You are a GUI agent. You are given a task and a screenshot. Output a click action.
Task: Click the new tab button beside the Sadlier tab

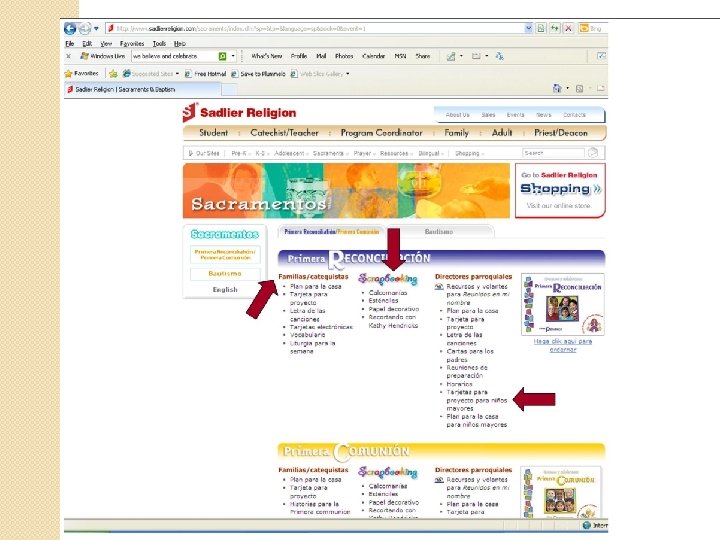(229, 90)
